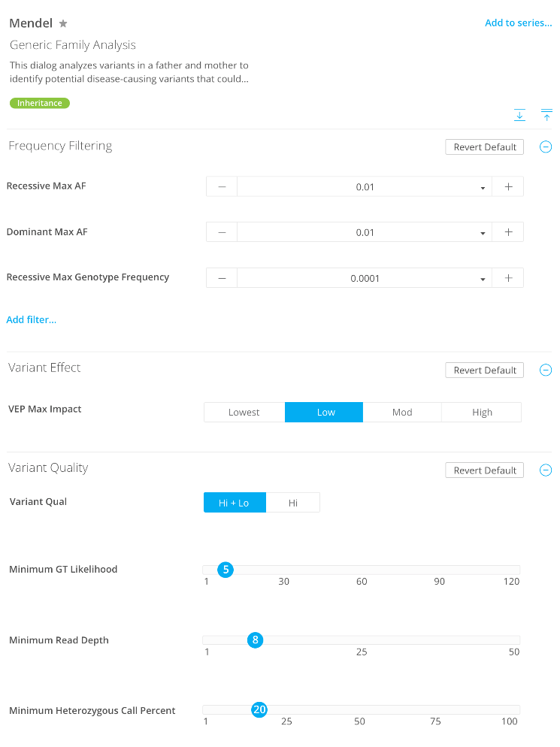This screenshot has width=560, height=747.
Task: Click the favorite star next to Mendel
Action: pyautogui.click(x=63, y=24)
